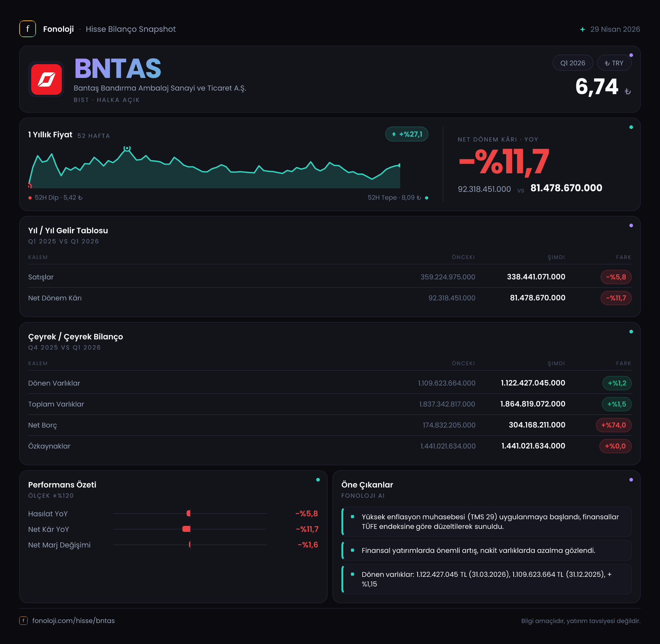
Task: Click the -%11,7 badge in the Net Dönem Kârı row
Action: (x=616, y=298)
